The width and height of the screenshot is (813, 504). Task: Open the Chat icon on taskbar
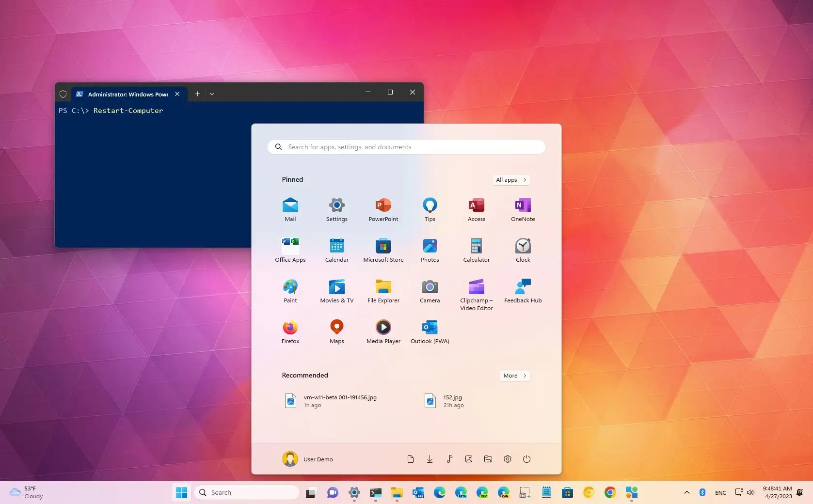point(332,493)
